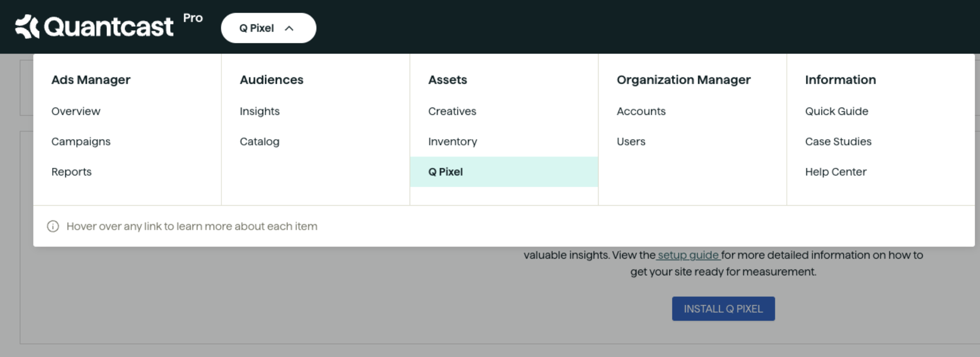Screen dimensions: 980x357
Task: Click the info icon beside hover hint
Action: pos(53,226)
